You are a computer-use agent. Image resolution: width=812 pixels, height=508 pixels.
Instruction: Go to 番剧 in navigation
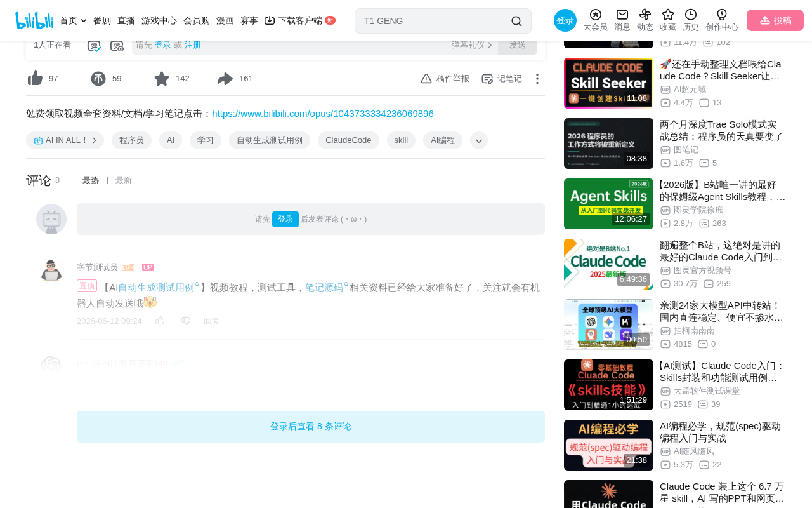pos(102,20)
